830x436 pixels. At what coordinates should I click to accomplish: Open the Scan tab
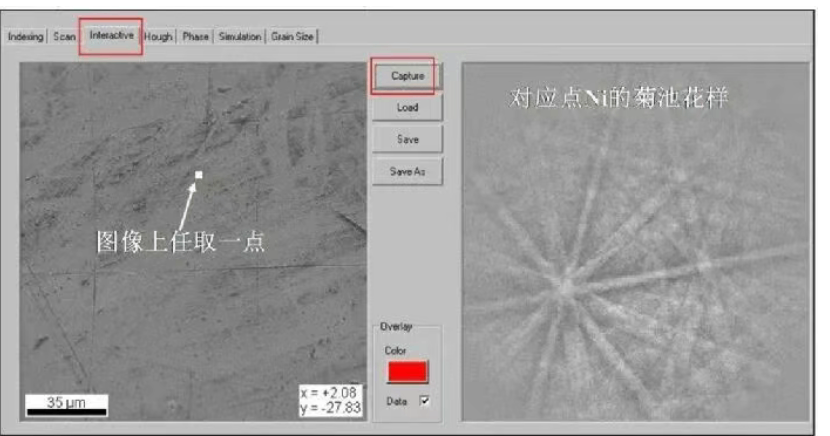pos(64,37)
